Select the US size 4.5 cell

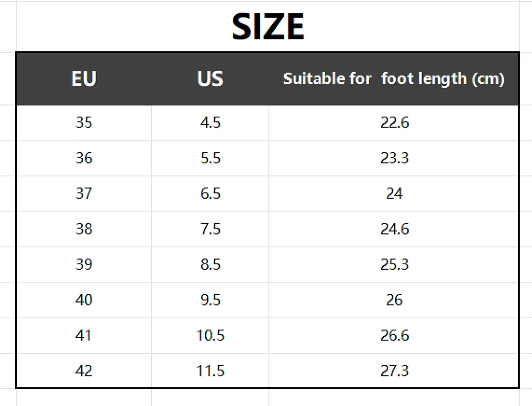(x=210, y=122)
